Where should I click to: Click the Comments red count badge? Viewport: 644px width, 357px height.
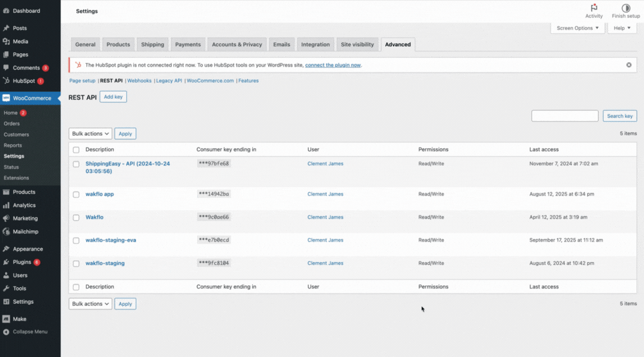45,68
